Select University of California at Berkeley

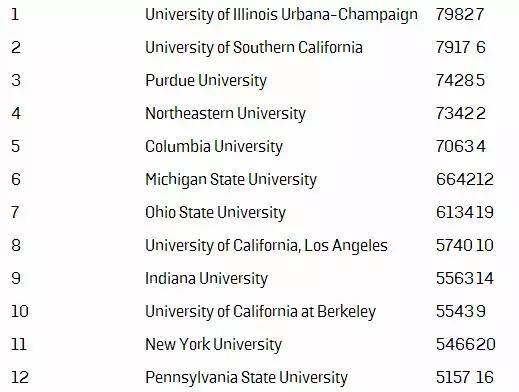tap(260, 312)
